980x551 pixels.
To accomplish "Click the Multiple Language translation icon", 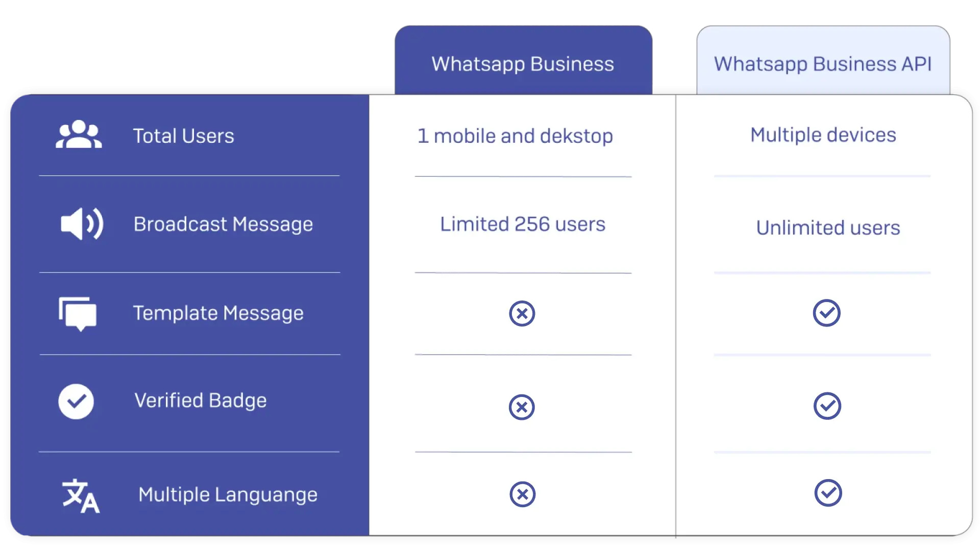I will [x=79, y=494].
